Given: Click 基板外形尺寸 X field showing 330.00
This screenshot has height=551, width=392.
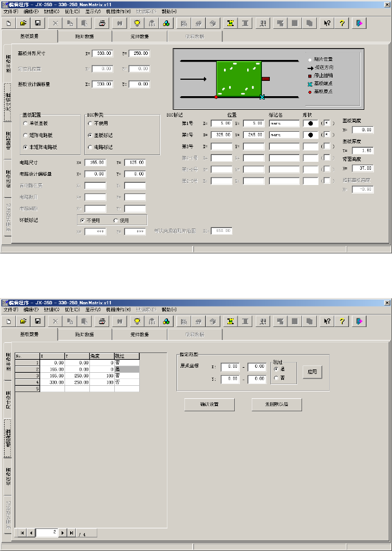Looking at the screenshot, I should click(102, 53).
